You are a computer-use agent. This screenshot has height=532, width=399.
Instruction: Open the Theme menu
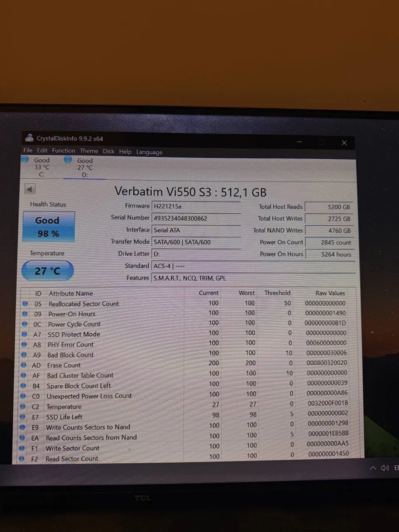[89, 151]
